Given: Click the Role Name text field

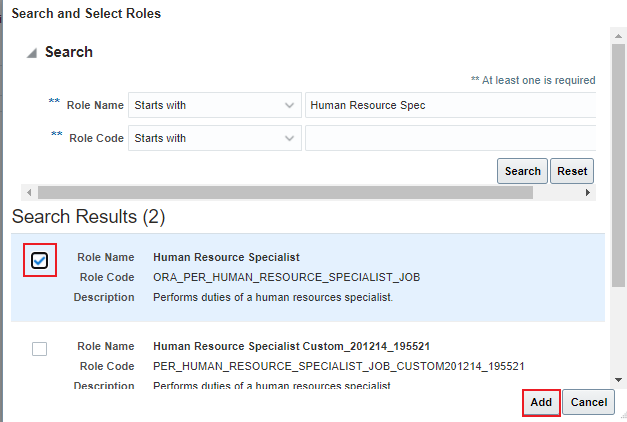Looking at the screenshot, I should pyautogui.click(x=450, y=105).
